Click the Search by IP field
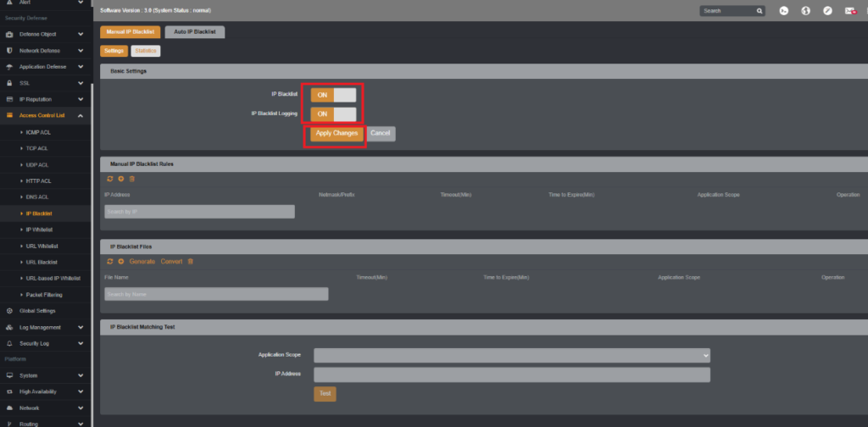The width and height of the screenshot is (868, 427). point(200,212)
